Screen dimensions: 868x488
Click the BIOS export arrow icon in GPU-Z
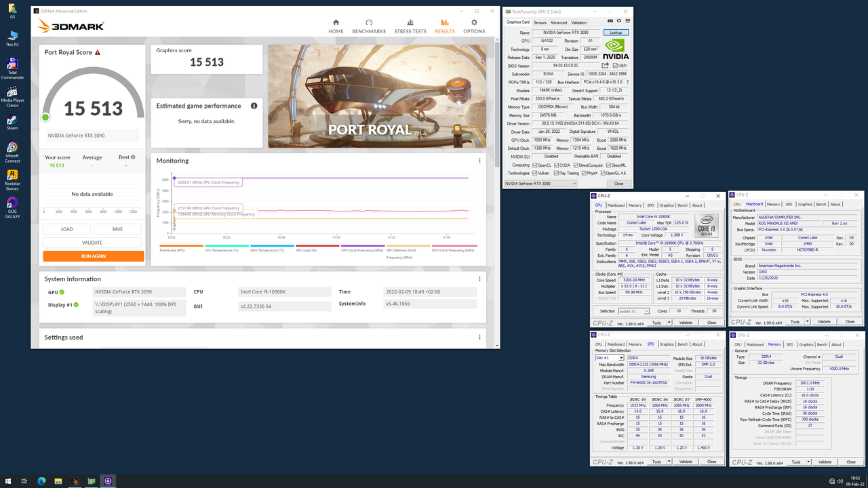coord(606,66)
